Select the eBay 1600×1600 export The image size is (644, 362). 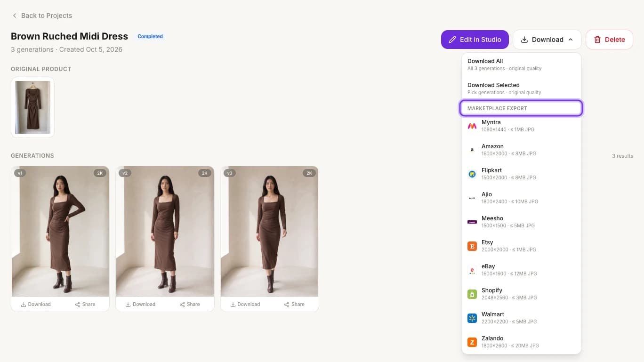click(522, 270)
